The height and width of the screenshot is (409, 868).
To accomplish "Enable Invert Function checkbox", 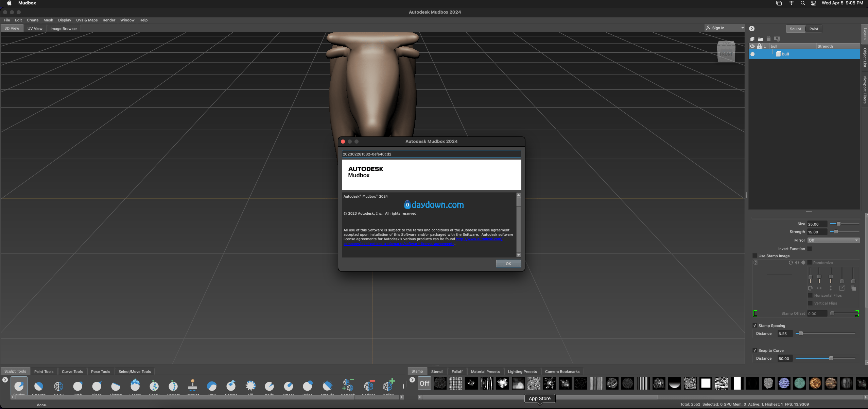I will coord(810,249).
